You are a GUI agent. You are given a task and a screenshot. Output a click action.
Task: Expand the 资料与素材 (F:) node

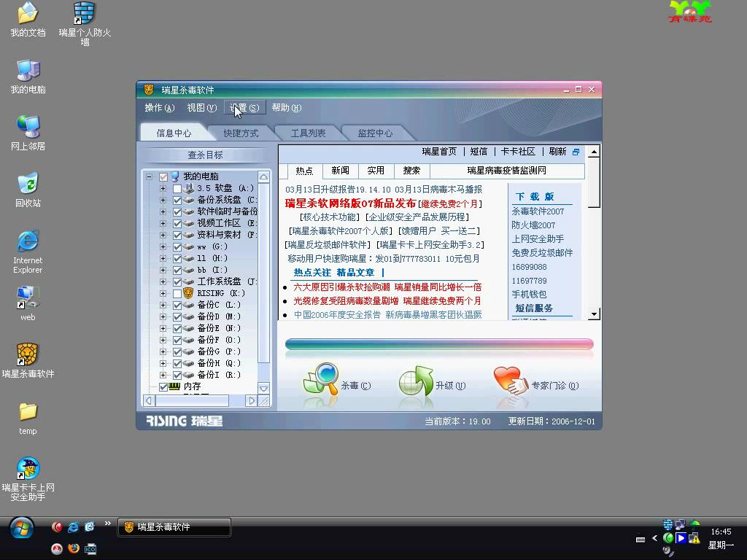tap(163, 236)
